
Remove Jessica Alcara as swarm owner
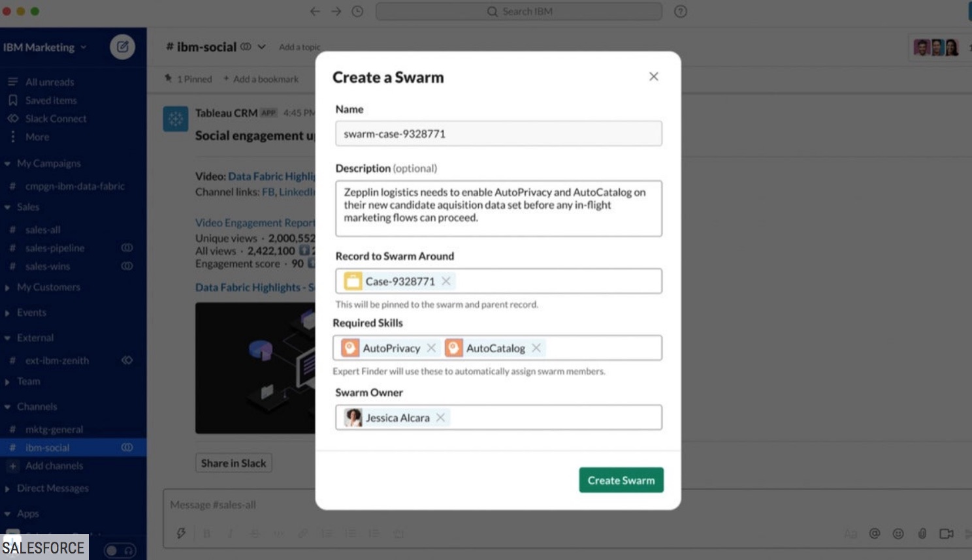[441, 418]
